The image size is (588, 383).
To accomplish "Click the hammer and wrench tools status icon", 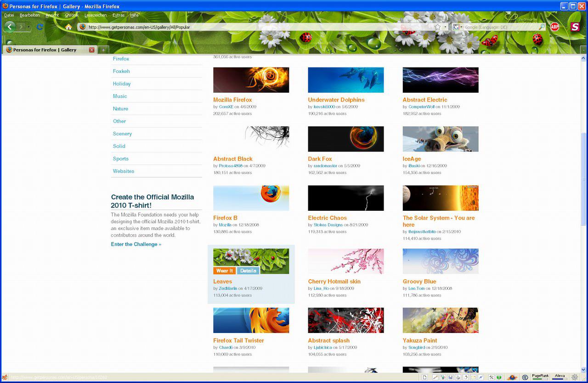I will 492,377.
